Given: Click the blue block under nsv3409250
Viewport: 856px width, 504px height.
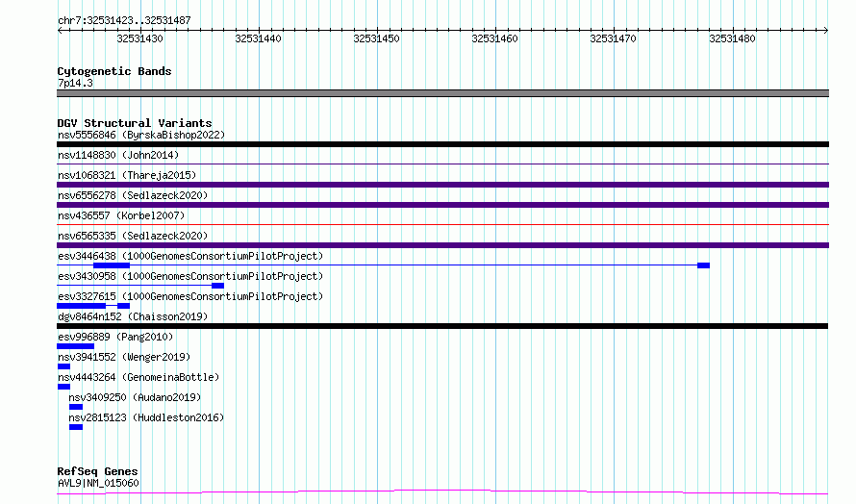Looking at the screenshot, I should point(76,407).
